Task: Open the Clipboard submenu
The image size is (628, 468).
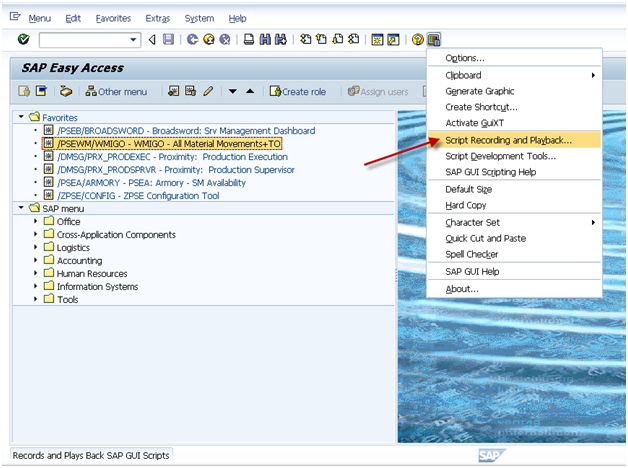Action: tap(515, 75)
